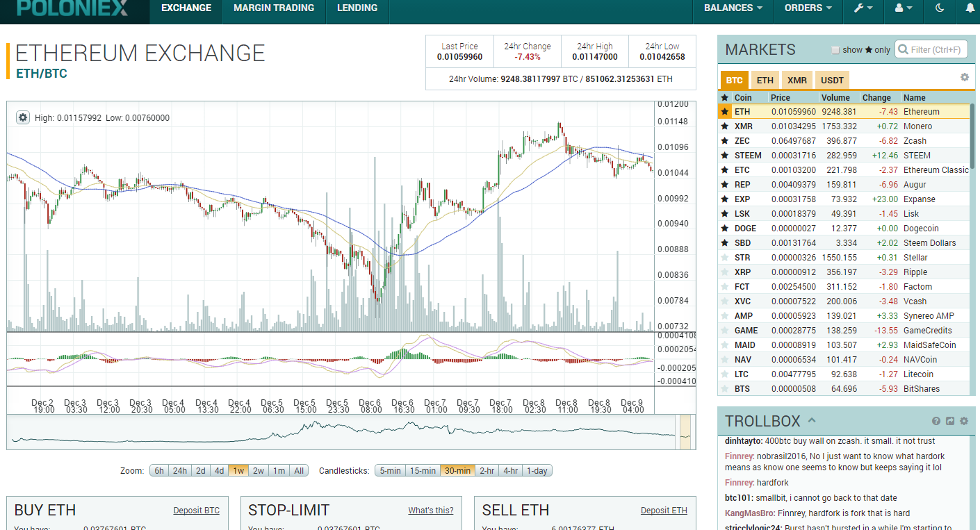Star the STR market row
Screen dimensions: 980x530
[x=725, y=258]
